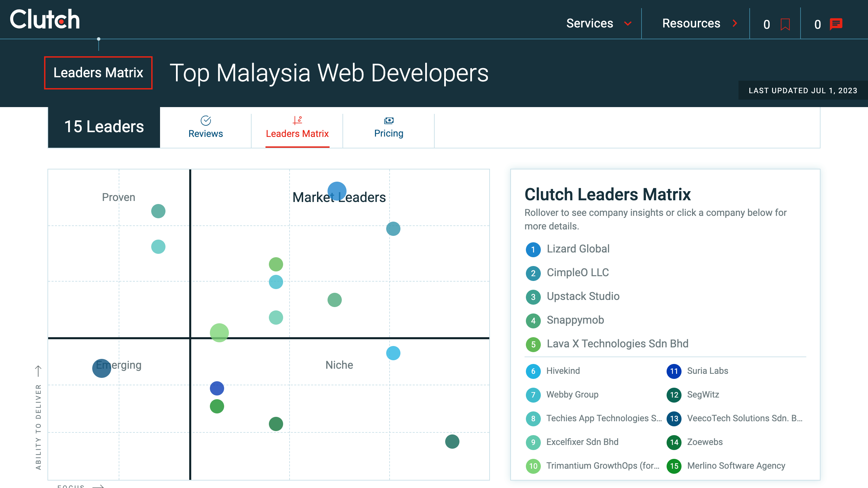Open Techies App Technologies company link
Image resolution: width=868 pixels, height=488 pixels.
pos(604,418)
